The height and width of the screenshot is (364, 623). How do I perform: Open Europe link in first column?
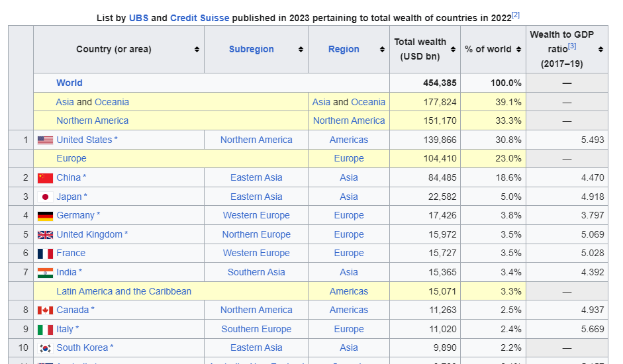pos(71,159)
